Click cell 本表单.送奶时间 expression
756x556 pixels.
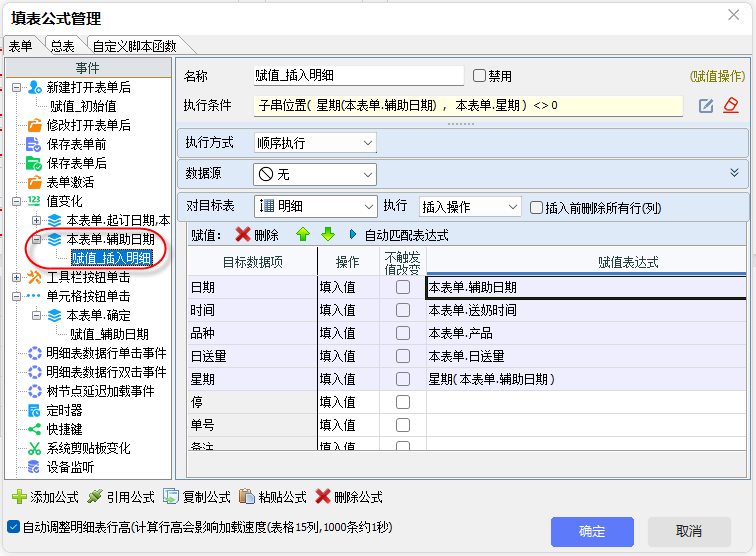tap(586, 310)
